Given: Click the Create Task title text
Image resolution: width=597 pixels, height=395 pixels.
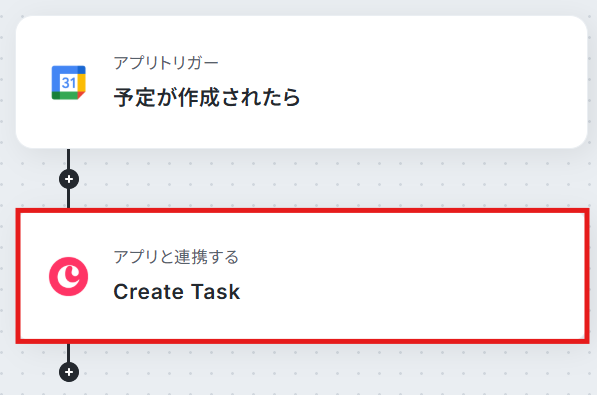Looking at the screenshot, I should pos(177,292).
